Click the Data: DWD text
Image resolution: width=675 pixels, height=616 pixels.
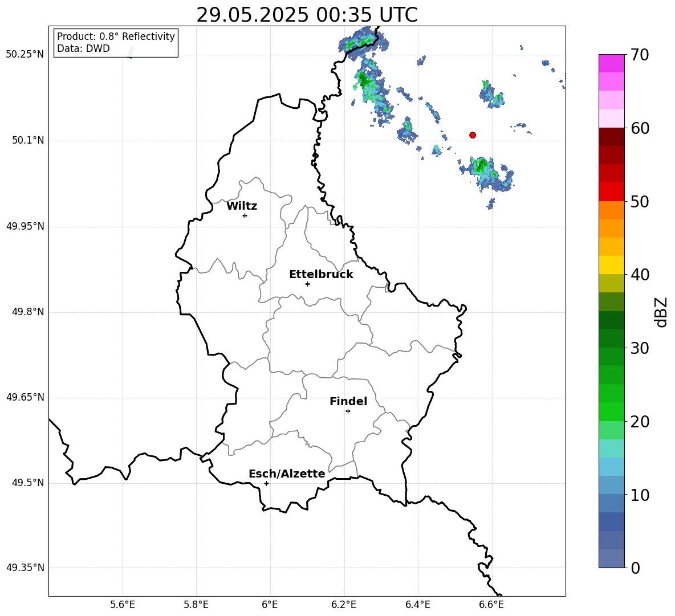[83, 48]
